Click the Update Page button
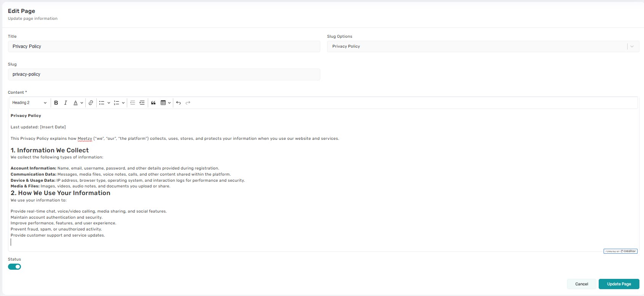The image size is (644, 296). [x=618, y=284]
